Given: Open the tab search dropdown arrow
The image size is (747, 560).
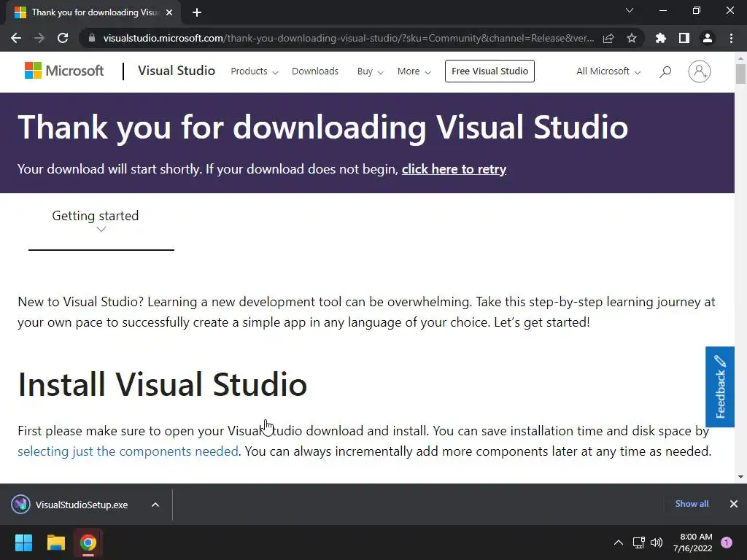Looking at the screenshot, I should [x=630, y=10].
